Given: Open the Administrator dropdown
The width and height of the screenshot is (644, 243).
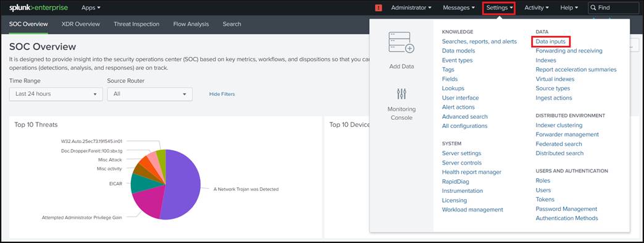Looking at the screenshot, I should tap(411, 8).
